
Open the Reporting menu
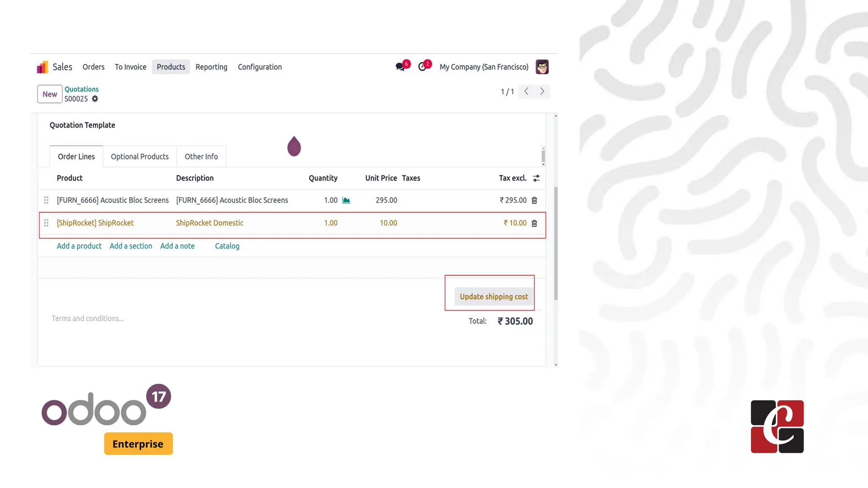211,67
